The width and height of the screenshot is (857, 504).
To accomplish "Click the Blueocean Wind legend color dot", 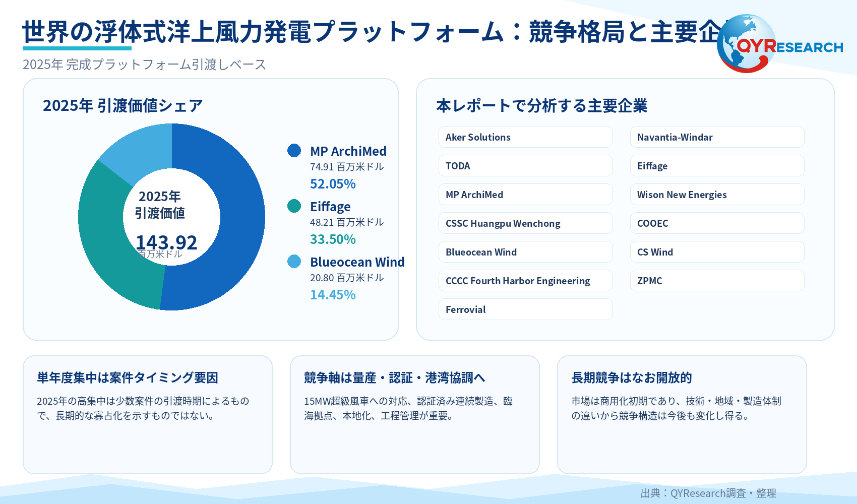I will point(294,261).
